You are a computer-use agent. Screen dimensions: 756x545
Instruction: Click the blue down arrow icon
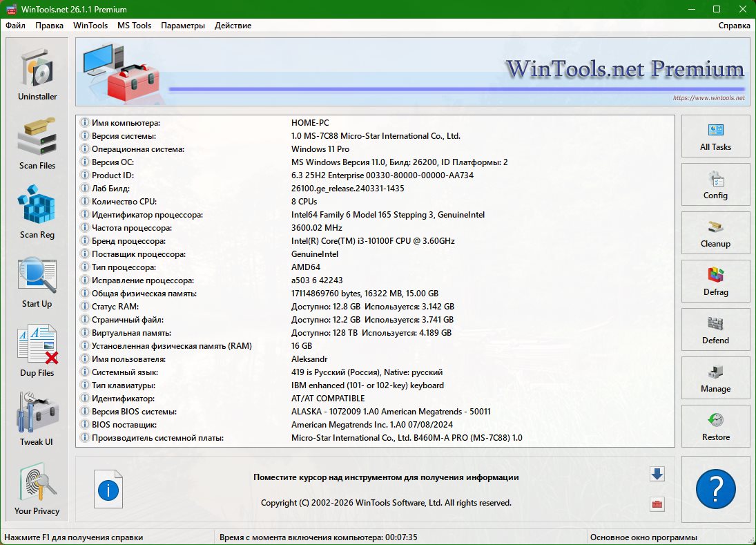point(657,474)
